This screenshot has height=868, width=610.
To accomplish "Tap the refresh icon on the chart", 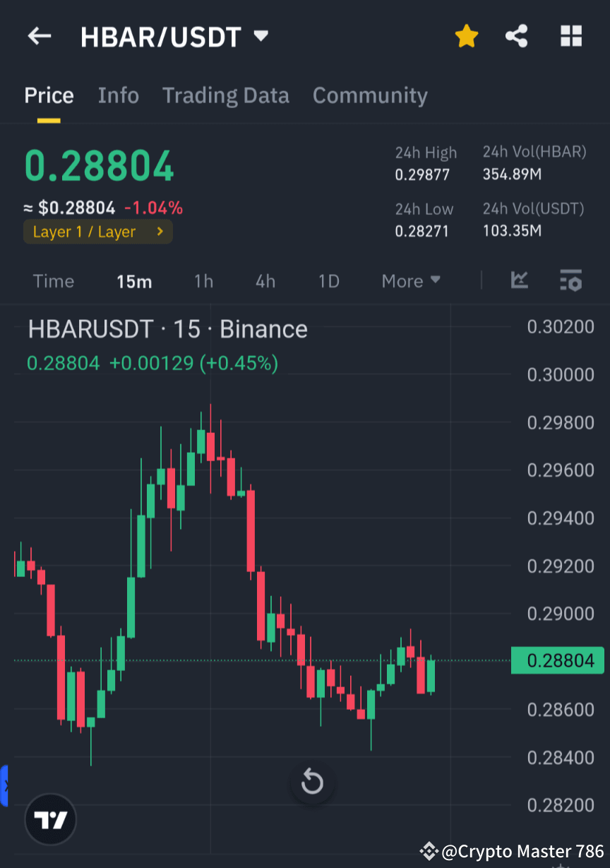I will point(312,782).
